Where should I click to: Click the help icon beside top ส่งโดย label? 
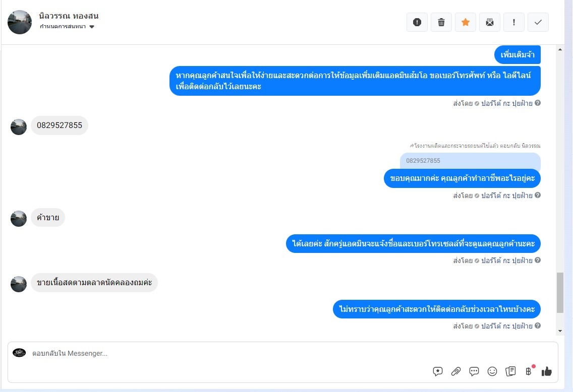coord(538,103)
